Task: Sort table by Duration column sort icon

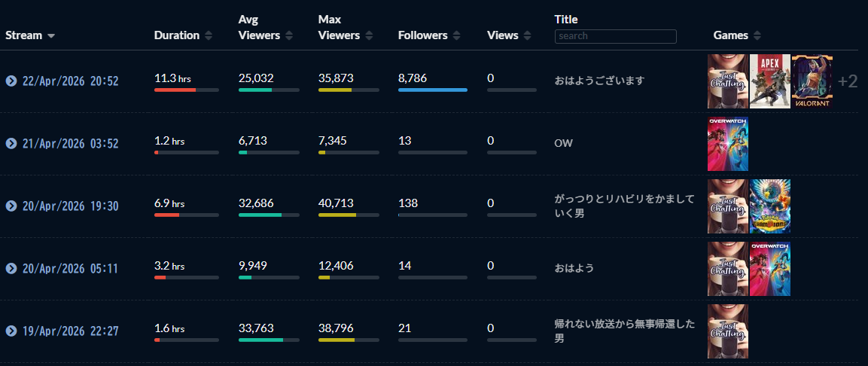Action: 209,35
